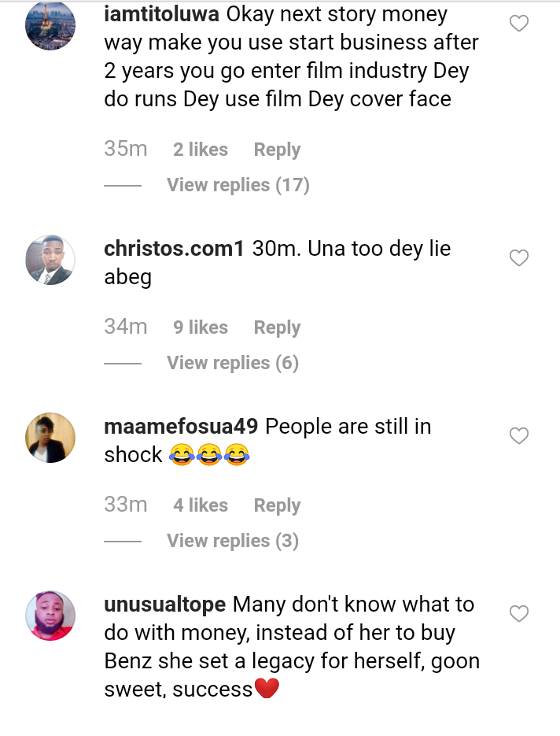This screenshot has width=560, height=736.
Task: Open christos.com1's avatar
Action: click(x=50, y=259)
